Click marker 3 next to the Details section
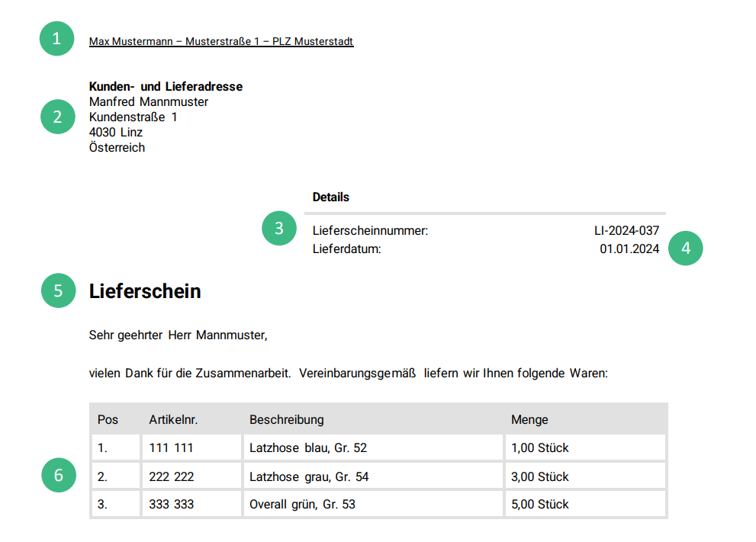The image size is (756, 542). tap(279, 228)
